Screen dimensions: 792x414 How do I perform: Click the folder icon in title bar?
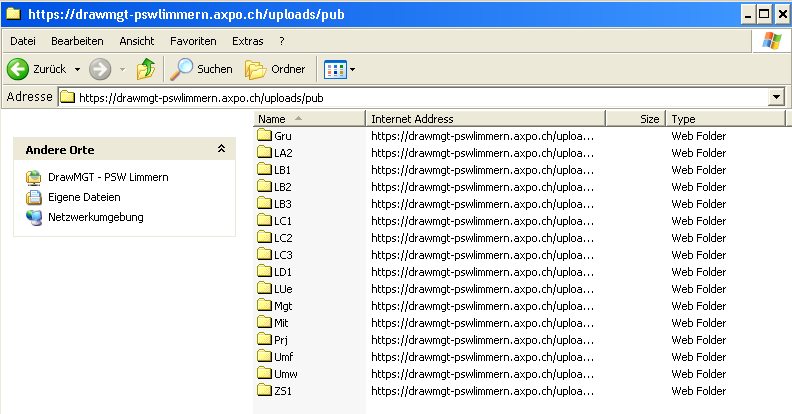pos(13,14)
